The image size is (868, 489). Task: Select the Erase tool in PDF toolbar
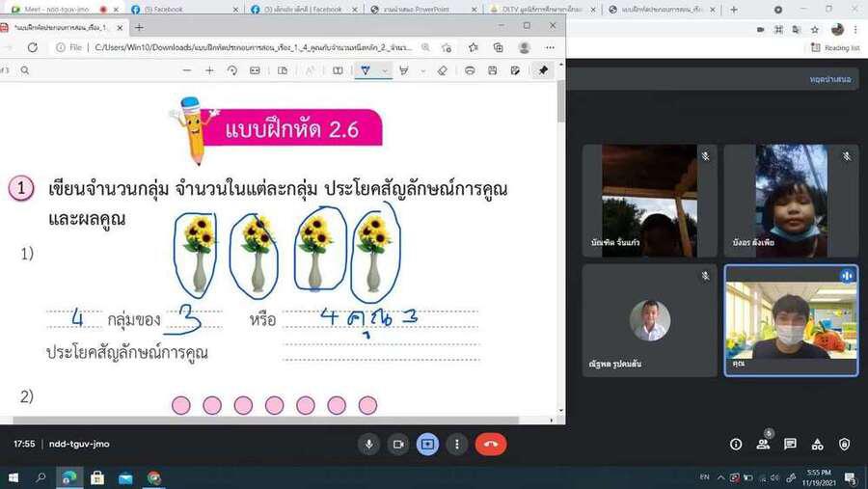pyautogui.click(x=443, y=70)
